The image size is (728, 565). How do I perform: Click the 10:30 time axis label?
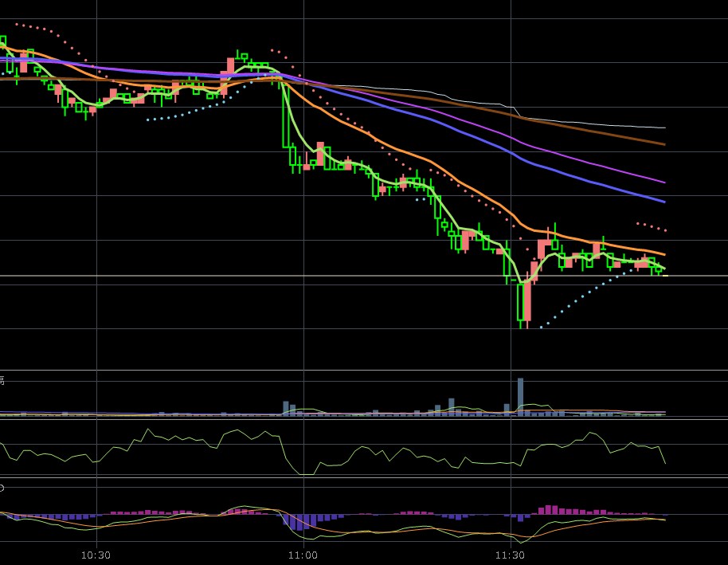coord(96,555)
